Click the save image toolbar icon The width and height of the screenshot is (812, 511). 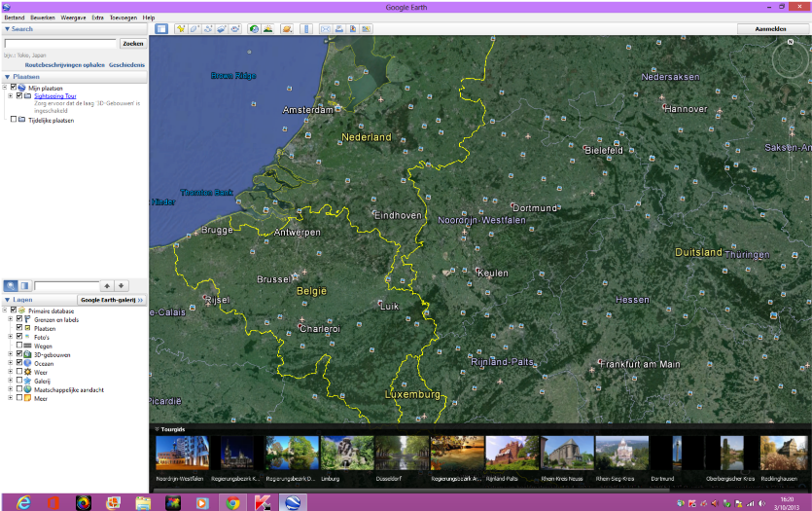pos(353,29)
